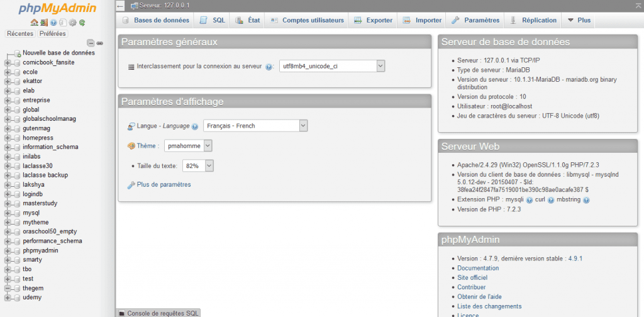644x317 pixels.
Task: Expand the performance_schema database node
Action: (8, 242)
